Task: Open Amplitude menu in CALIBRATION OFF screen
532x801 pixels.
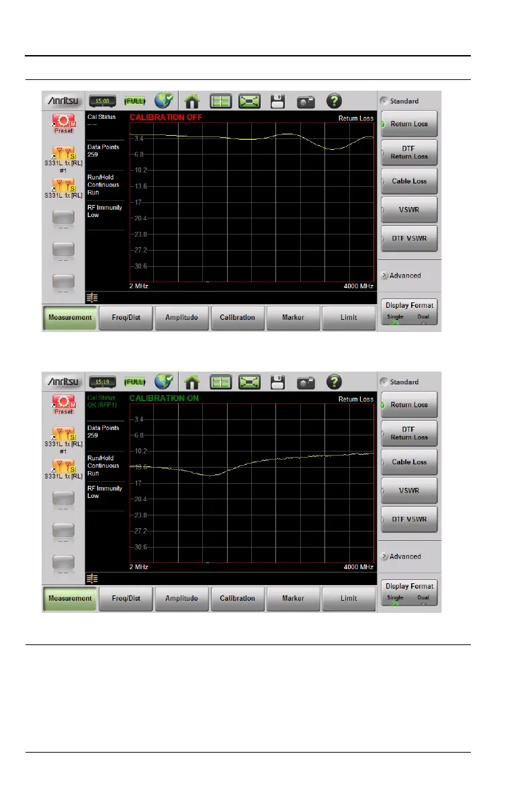Action: point(182,318)
